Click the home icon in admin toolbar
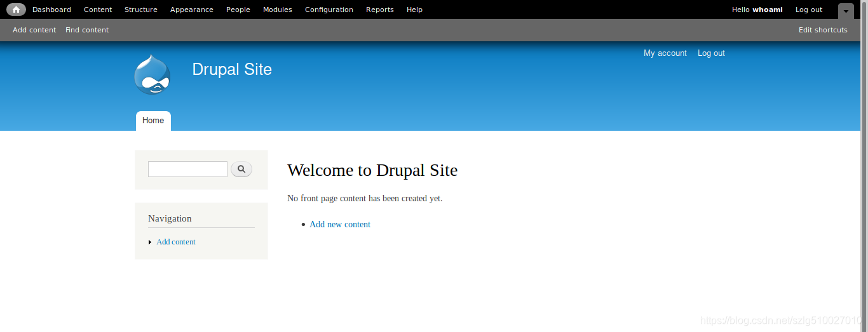Viewport: 868px width, 332px height. [17, 10]
